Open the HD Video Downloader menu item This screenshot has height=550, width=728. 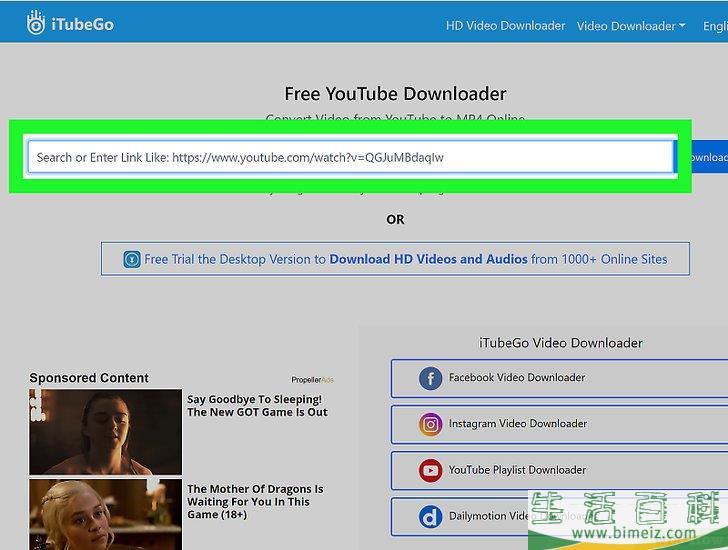[505, 26]
